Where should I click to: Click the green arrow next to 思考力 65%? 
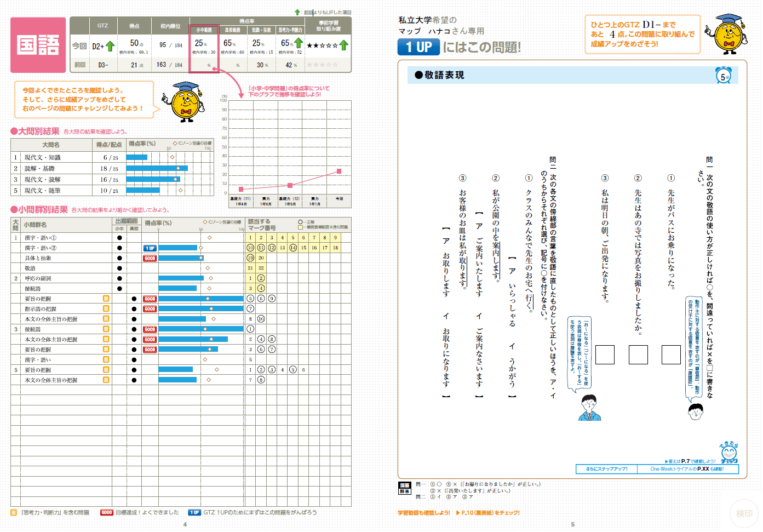pos(299,43)
